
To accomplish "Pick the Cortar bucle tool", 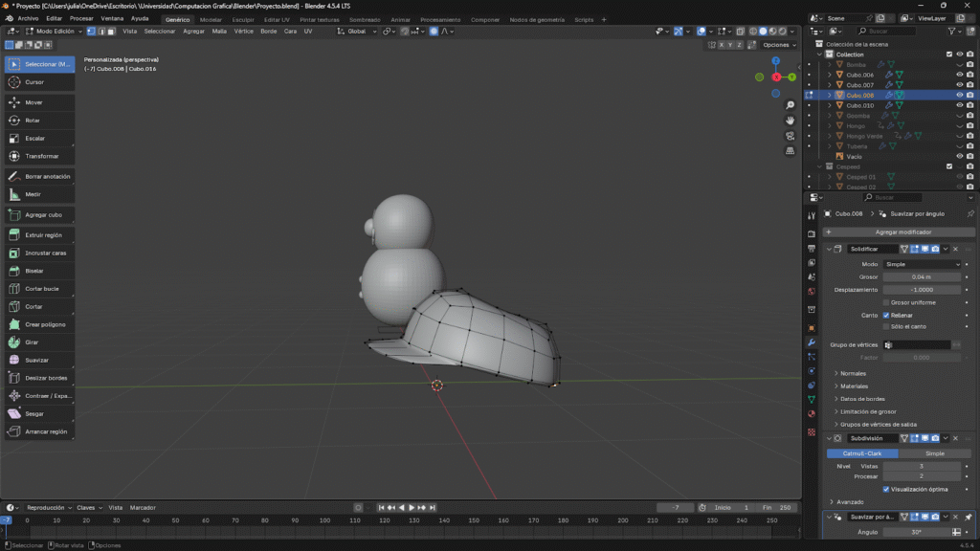I will pyautogui.click(x=39, y=288).
